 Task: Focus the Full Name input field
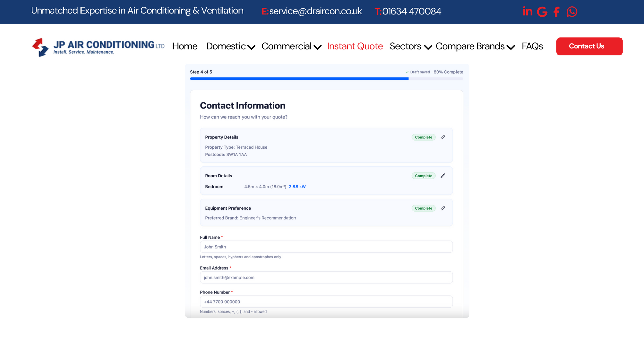(326, 247)
